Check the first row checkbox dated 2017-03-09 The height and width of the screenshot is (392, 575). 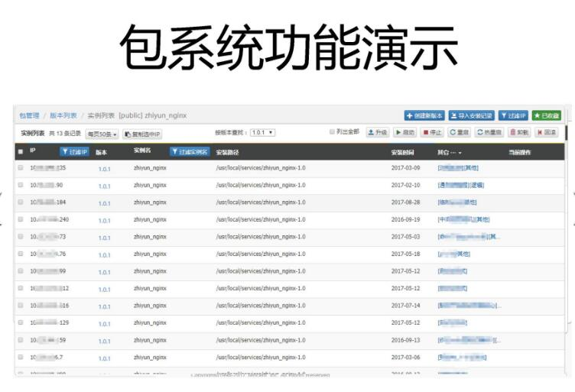coord(21,167)
